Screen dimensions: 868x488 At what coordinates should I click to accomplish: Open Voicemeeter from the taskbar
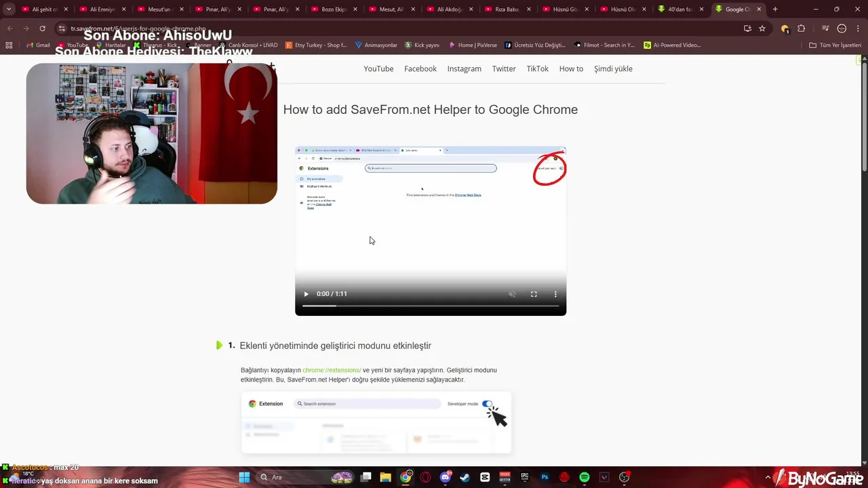pos(505,477)
